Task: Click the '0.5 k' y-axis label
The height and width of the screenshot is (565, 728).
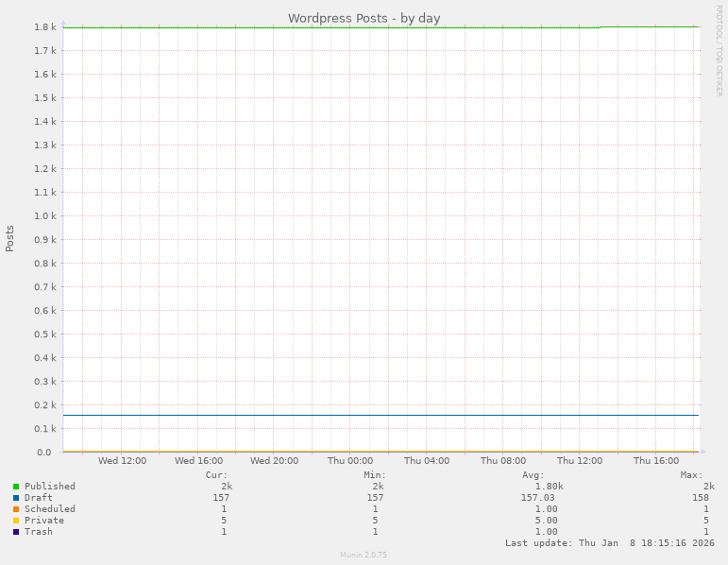Action: (45, 334)
